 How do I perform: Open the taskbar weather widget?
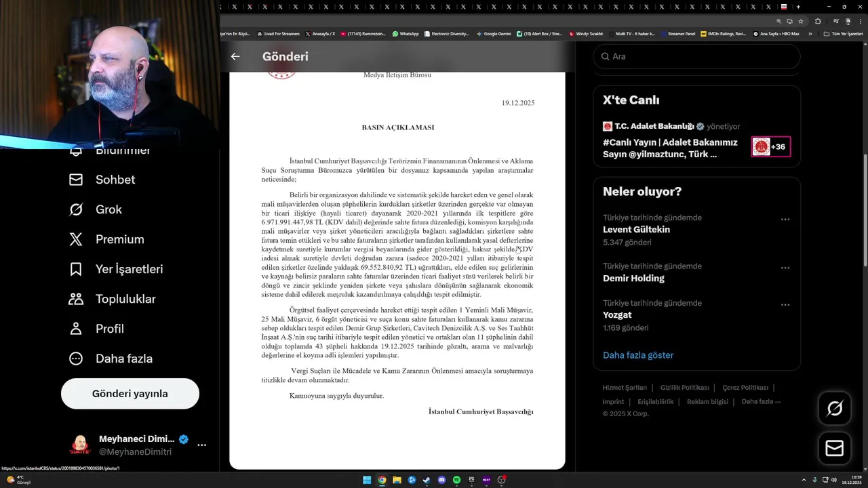tap(18, 480)
